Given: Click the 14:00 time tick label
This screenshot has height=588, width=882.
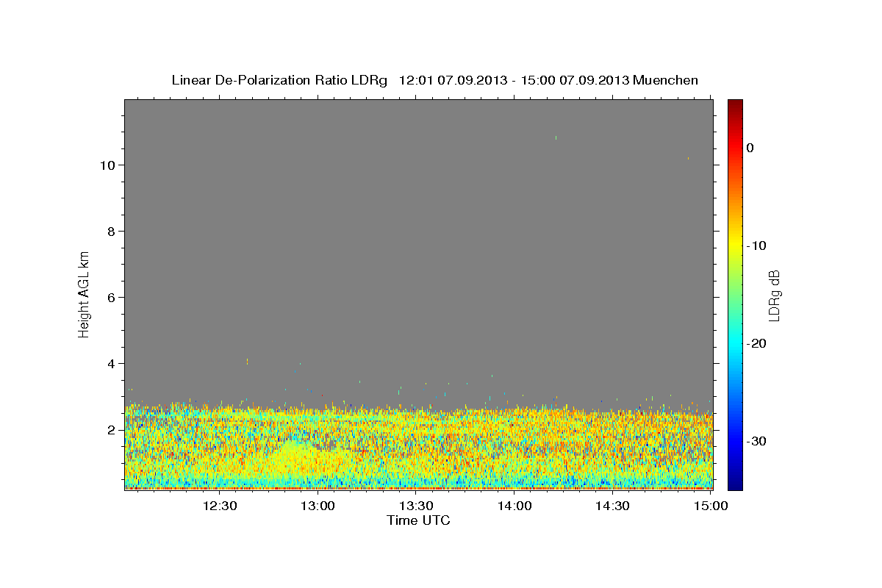Looking at the screenshot, I should pyautogui.click(x=514, y=506).
